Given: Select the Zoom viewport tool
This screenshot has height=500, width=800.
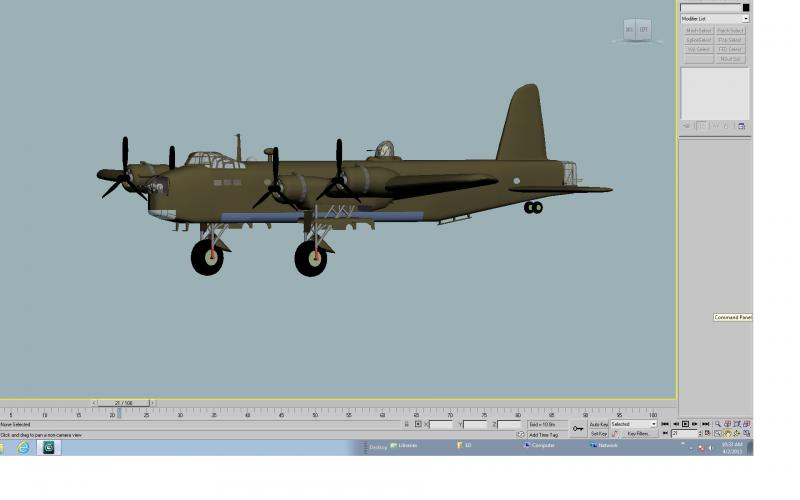Looking at the screenshot, I should pos(718,424).
